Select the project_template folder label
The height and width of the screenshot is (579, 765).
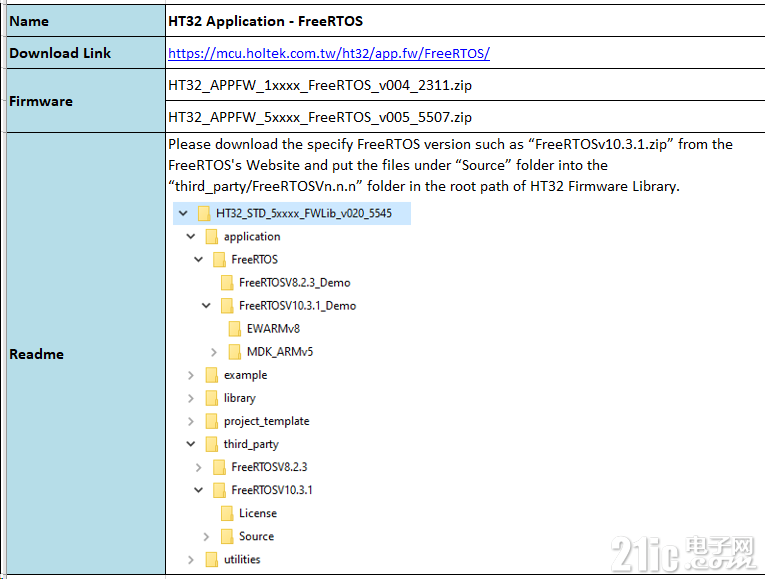pos(266,421)
